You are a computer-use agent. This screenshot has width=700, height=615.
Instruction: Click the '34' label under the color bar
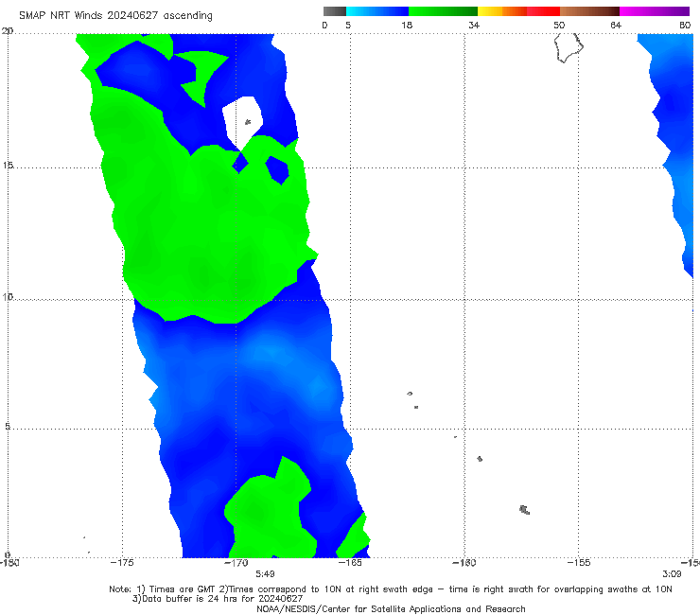click(474, 26)
